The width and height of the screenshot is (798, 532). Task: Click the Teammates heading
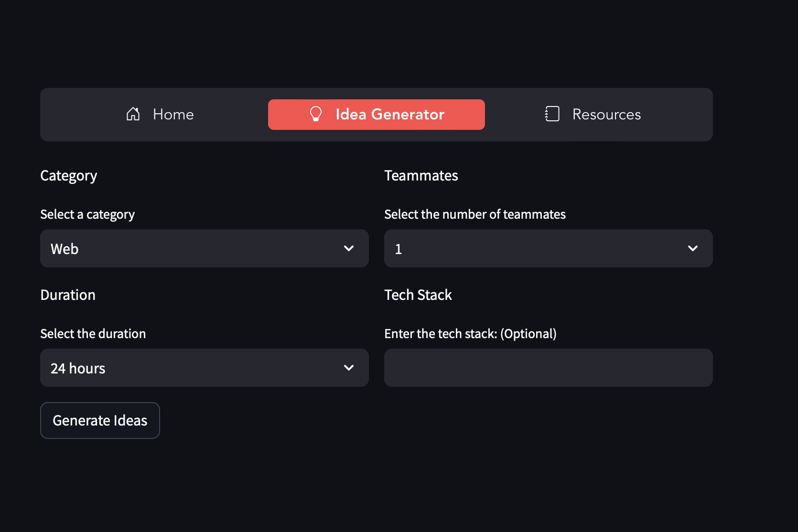[x=421, y=176]
